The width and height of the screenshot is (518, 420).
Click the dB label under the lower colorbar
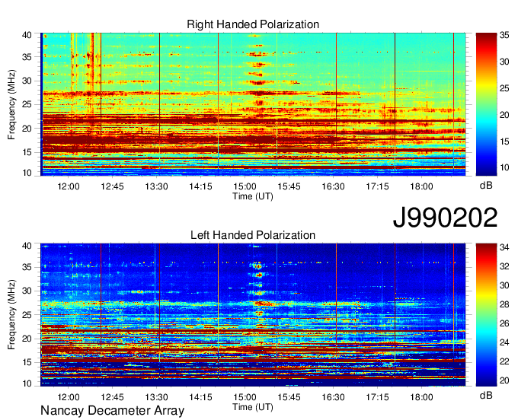[486, 396]
